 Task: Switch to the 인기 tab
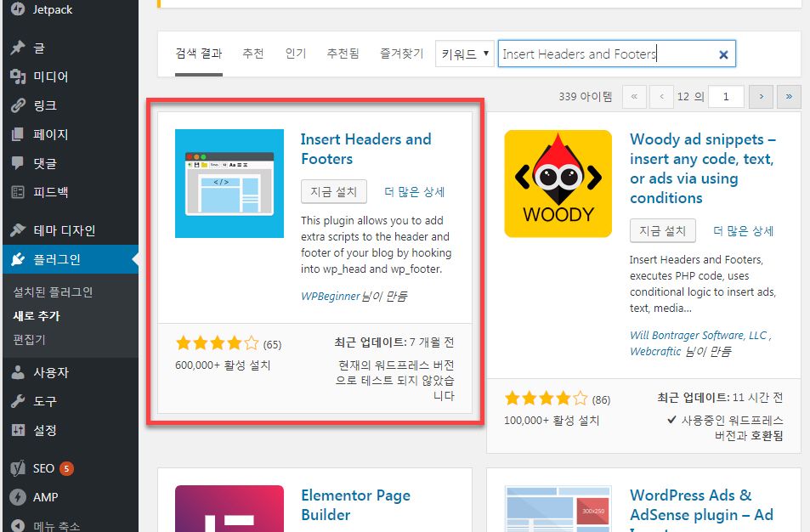click(x=296, y=54)
